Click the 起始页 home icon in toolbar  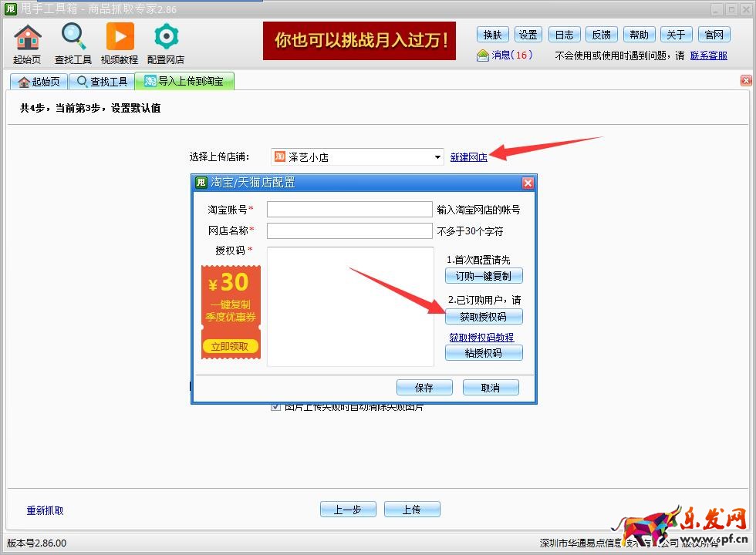[x=27, y=37]
